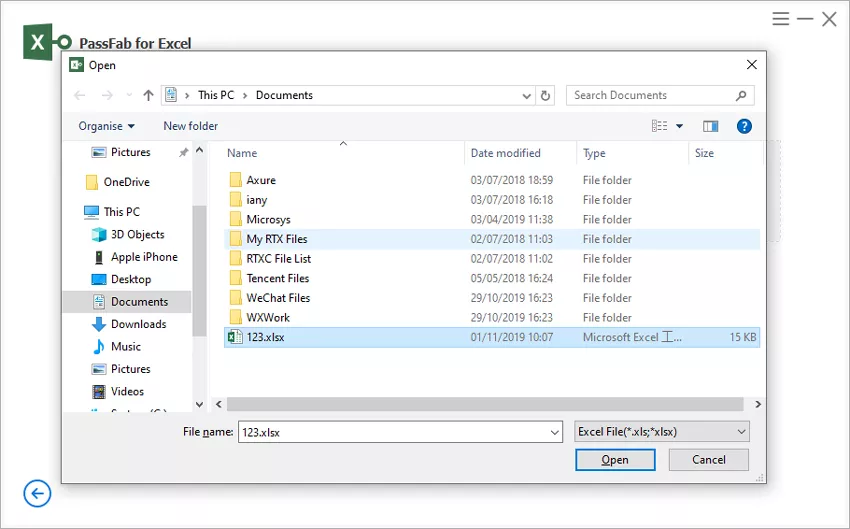Click the horizontal scrollbar in file list
850x529 pixels.
coord(485,404)
